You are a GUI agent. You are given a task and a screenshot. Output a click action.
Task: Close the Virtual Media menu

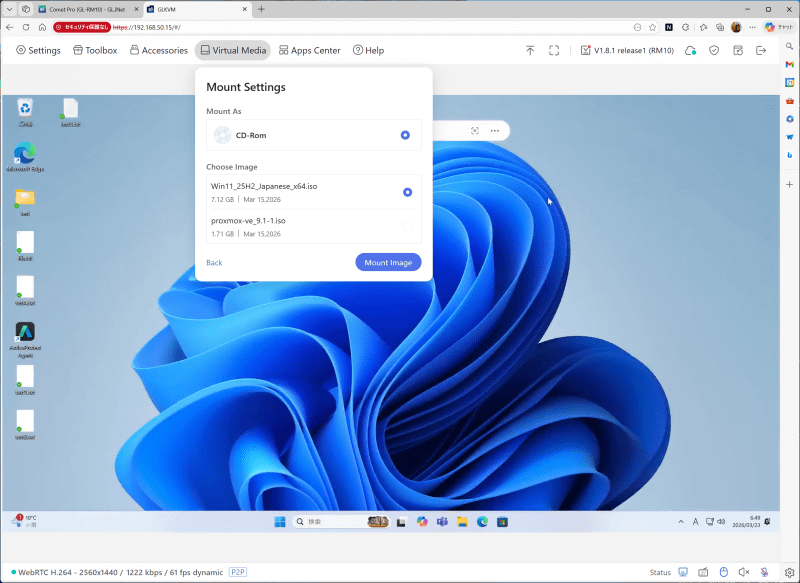click(x=233, y=50)
